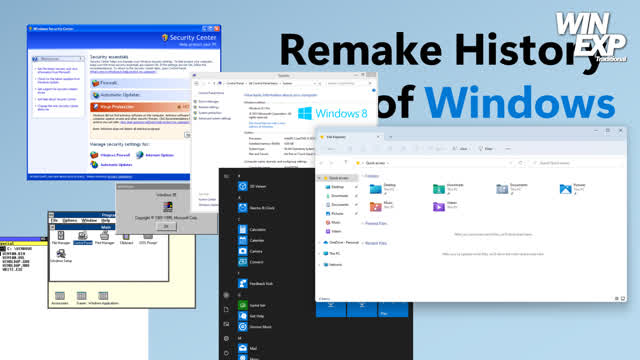
Task: Open Filter button in File Explorer toolbar
Action: click(486, 149)
